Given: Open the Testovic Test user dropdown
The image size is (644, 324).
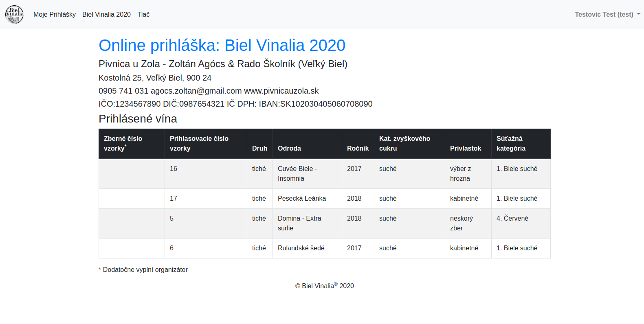Looking at the screenshot, I should tap(607, 14).
